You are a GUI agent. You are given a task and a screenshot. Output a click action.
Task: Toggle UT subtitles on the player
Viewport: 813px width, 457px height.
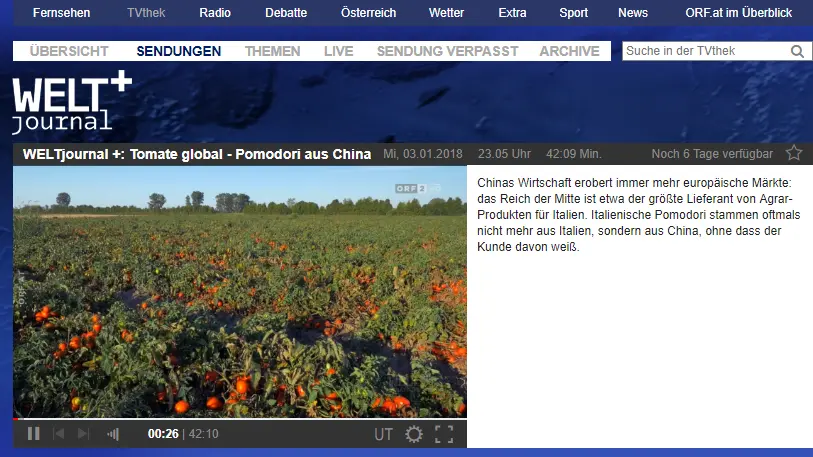(383, 434)
